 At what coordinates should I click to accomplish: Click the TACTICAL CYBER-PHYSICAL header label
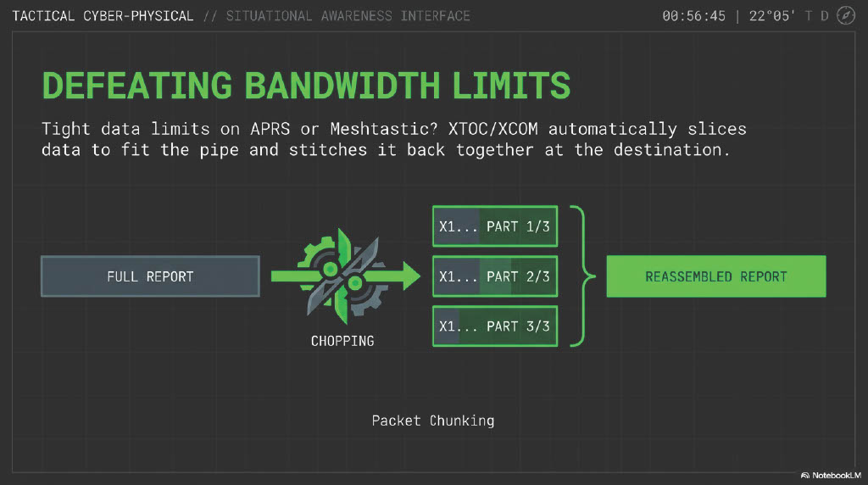click(x=103, y=16)
